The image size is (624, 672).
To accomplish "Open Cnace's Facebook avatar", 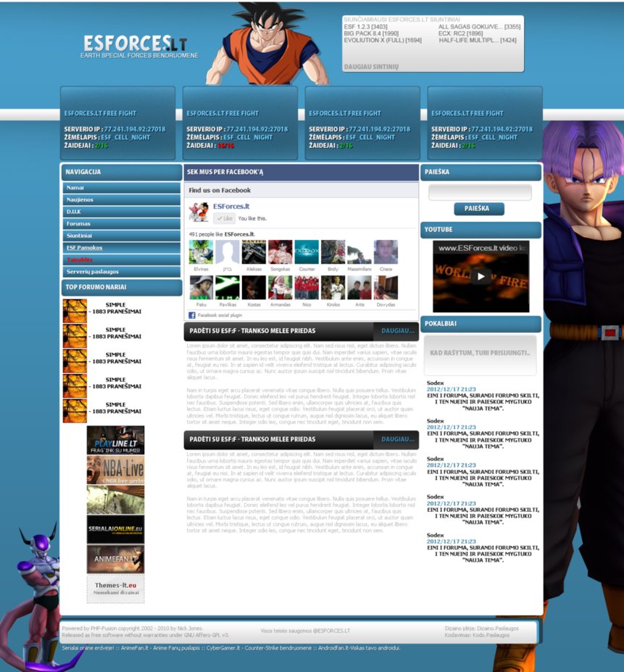I will 386,252.
